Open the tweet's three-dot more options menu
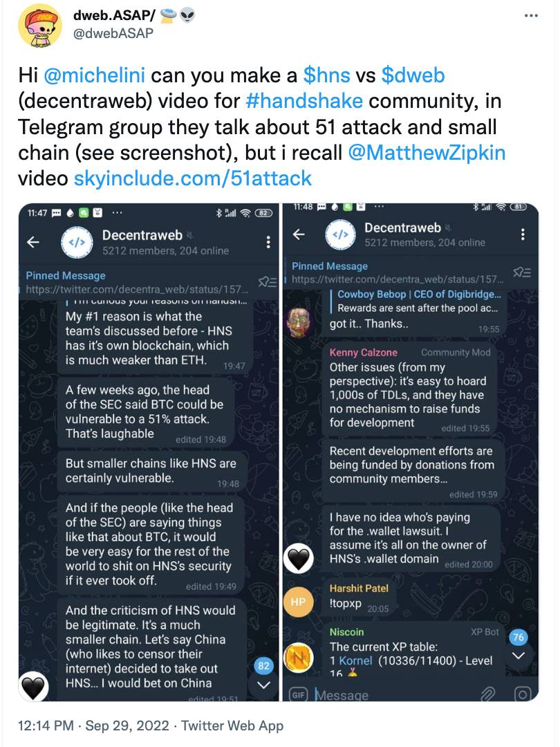560x747 pixels. pos(530,16)
